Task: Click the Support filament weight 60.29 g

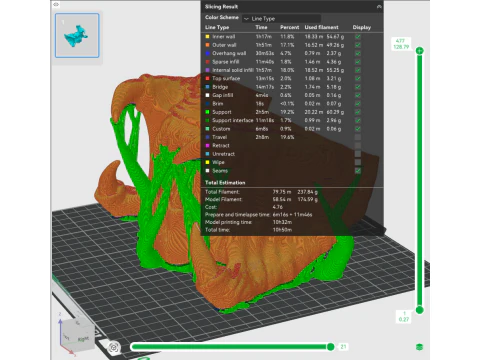Action: pyautogui.click(x=335, y=112)
